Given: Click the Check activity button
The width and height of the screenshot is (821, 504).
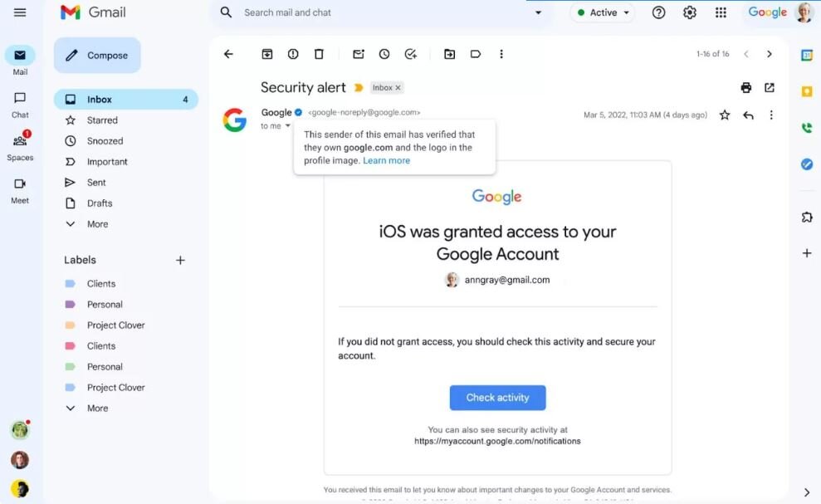Looking at the screenshot, I should point(497,398).
